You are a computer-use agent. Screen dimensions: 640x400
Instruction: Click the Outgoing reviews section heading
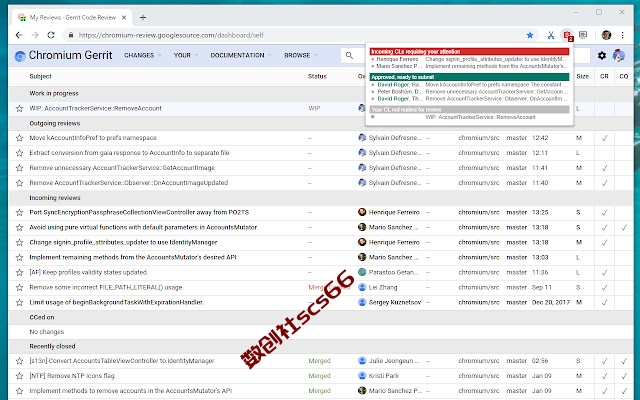pos(55,123)
